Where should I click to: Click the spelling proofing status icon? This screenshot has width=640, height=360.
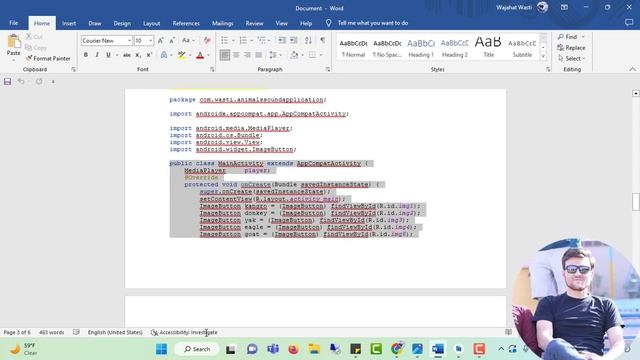click(x=76, y=332)
